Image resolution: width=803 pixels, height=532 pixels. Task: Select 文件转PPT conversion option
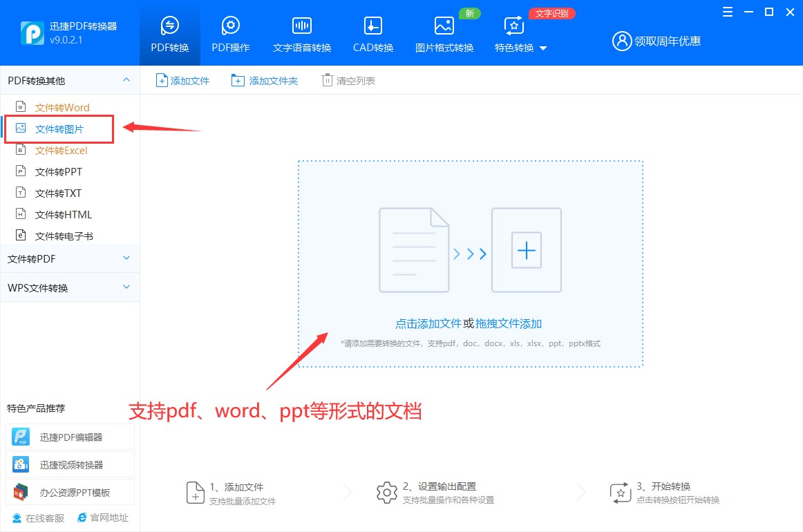62,171
